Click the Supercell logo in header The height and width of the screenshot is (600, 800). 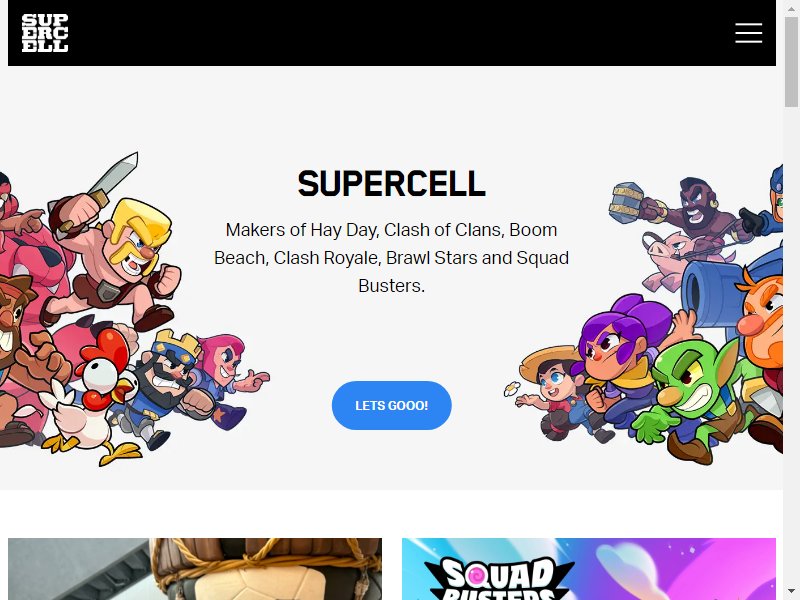45,33
